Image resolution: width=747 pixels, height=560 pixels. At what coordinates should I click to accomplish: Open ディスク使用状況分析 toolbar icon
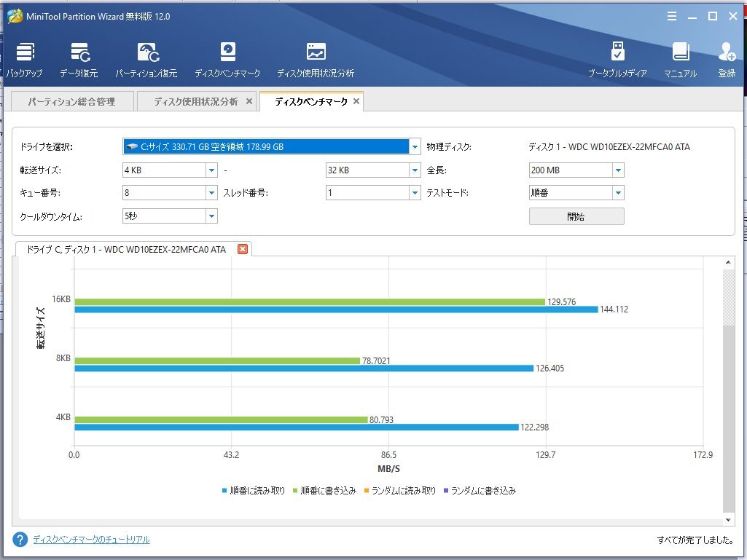coord(316,60)
